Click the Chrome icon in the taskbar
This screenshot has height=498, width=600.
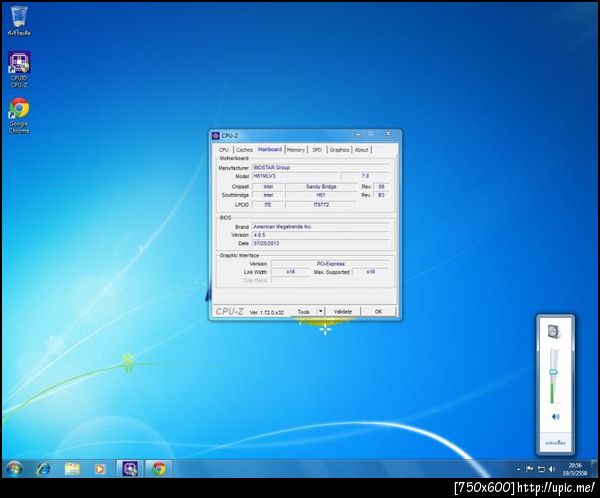[x=158, y=468]
